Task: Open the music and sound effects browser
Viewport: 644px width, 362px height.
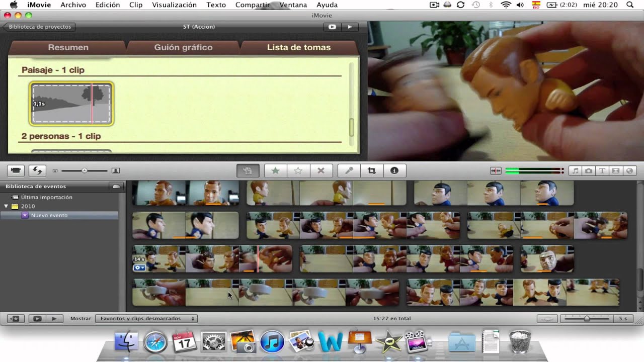Action: [x=576, y=171]
